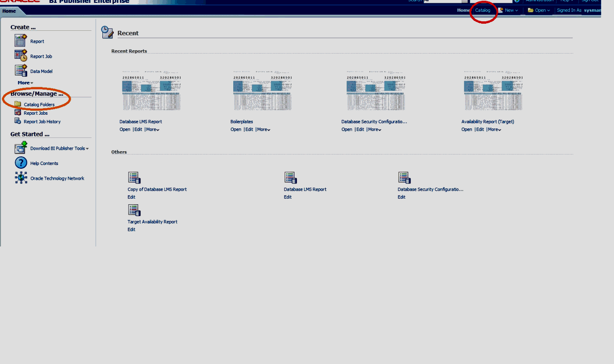
Task: Click the Help Contents question mark icon
Action: (x=21, y=163)
